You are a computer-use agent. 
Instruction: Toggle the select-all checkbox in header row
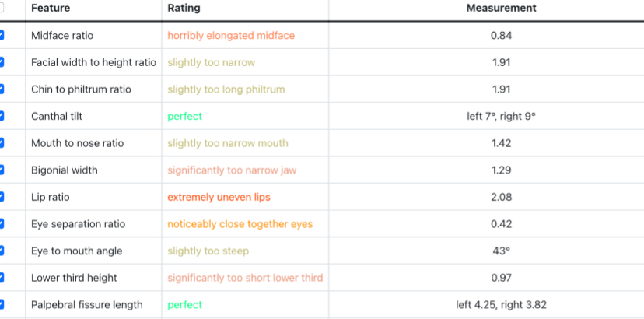[x=2, y=9]
